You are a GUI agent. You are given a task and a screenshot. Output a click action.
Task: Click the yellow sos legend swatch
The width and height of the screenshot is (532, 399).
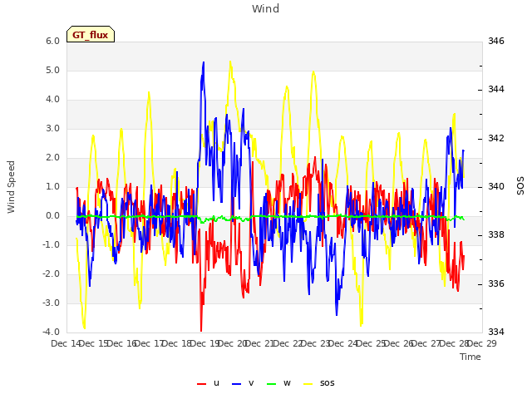pyautogui.click(x=308, y=384)
